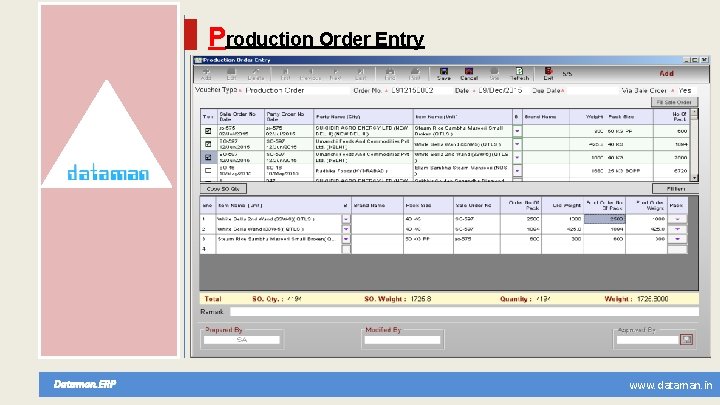Open item dropdown in SO-597 row with 2500 packs
Screen dimensions: 720x405
pos(518,157)
